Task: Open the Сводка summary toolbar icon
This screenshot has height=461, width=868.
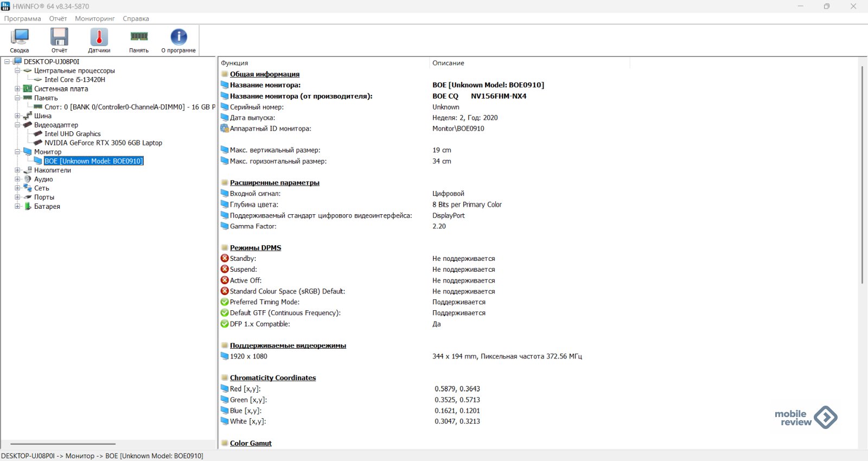Action: tap(20, 37)
